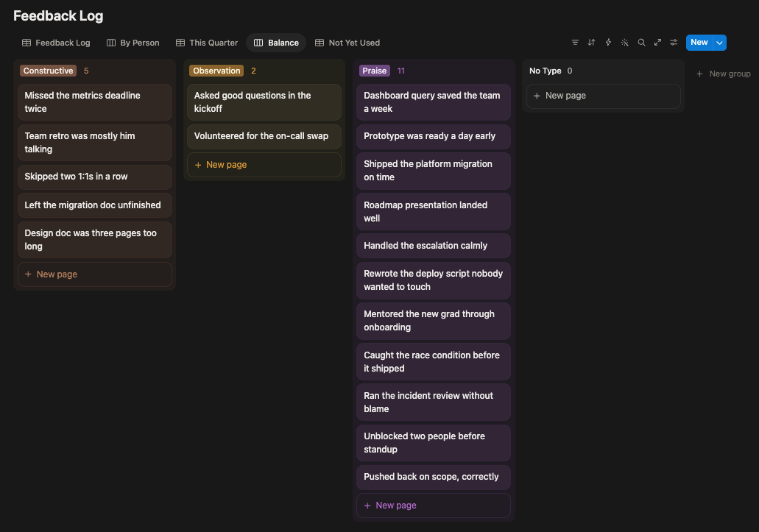Open card Pushed back on scope, correctly

click(434, 477)
